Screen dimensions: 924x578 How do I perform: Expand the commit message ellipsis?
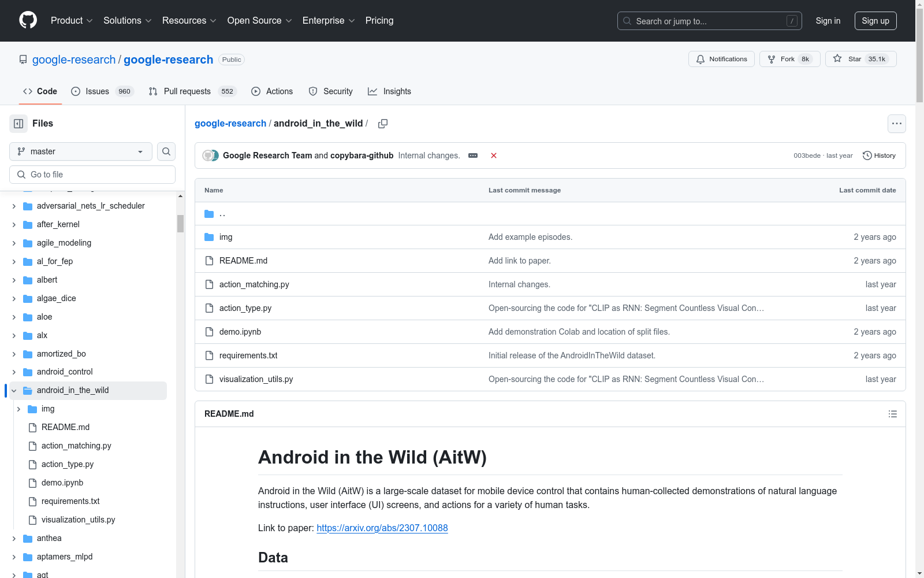473,155
